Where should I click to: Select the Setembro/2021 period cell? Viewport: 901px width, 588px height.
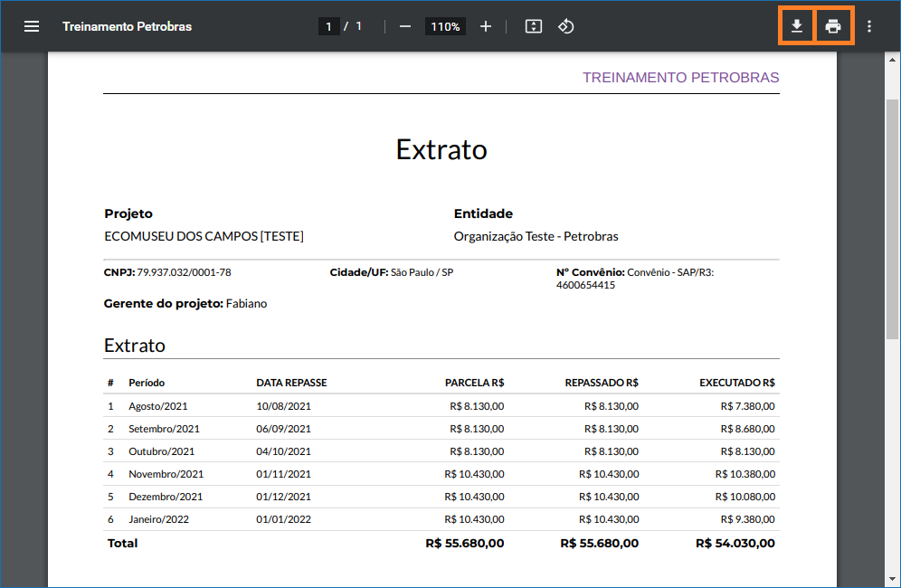(165, 429)
